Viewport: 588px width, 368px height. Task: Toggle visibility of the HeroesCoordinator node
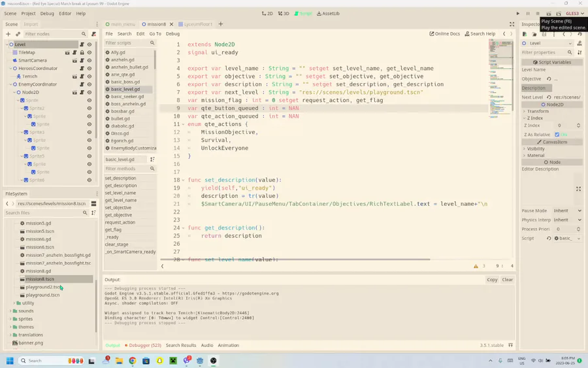90,69
